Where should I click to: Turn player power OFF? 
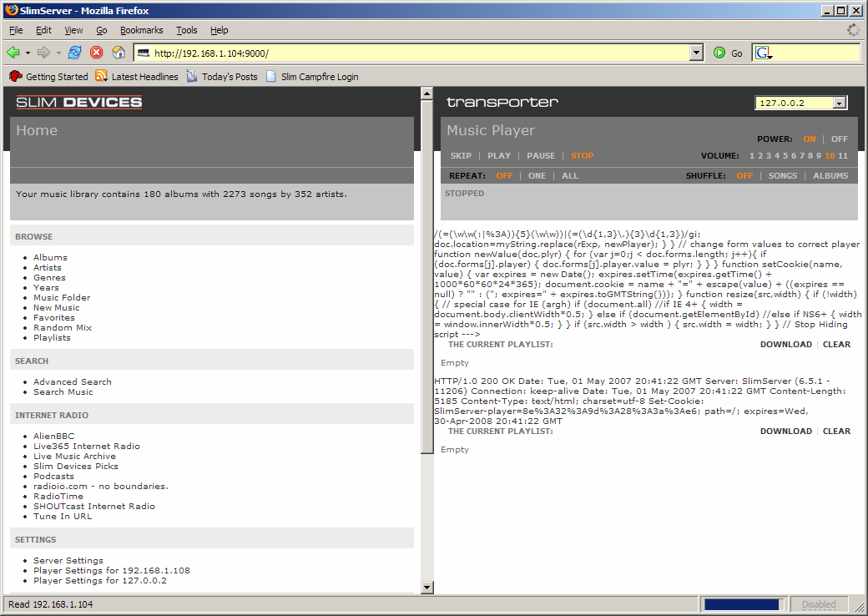pyautogui.click(x=839, y=139)
